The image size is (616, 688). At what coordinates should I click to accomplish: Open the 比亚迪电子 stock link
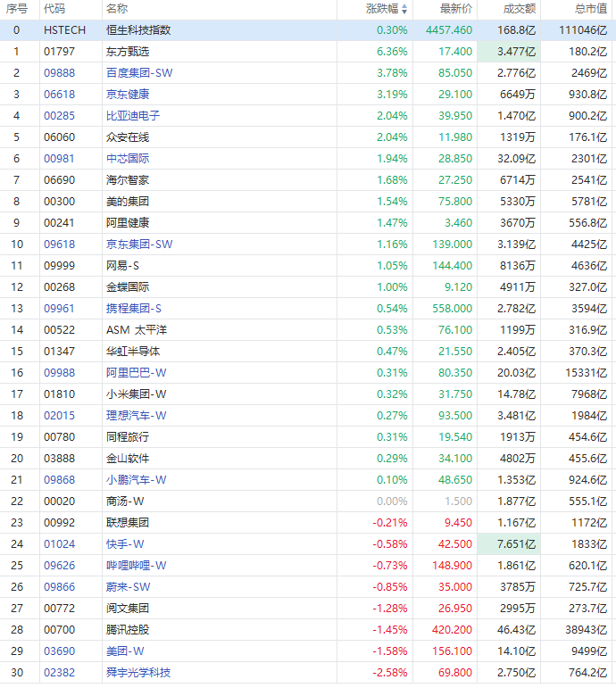(x=133, y=116)
